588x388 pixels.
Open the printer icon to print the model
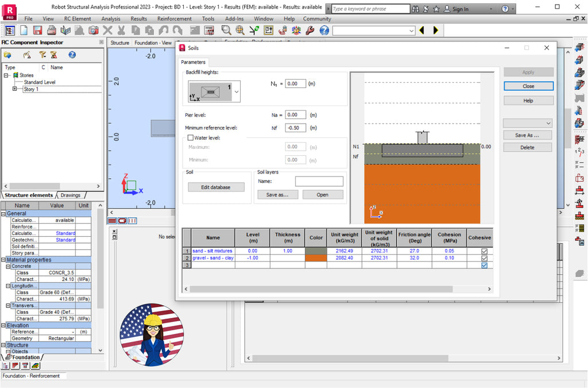[x=51, y=30]
